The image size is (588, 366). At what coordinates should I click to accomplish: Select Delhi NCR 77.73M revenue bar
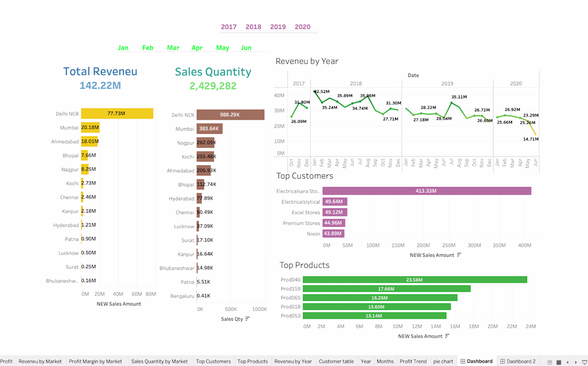coord(117,113)
